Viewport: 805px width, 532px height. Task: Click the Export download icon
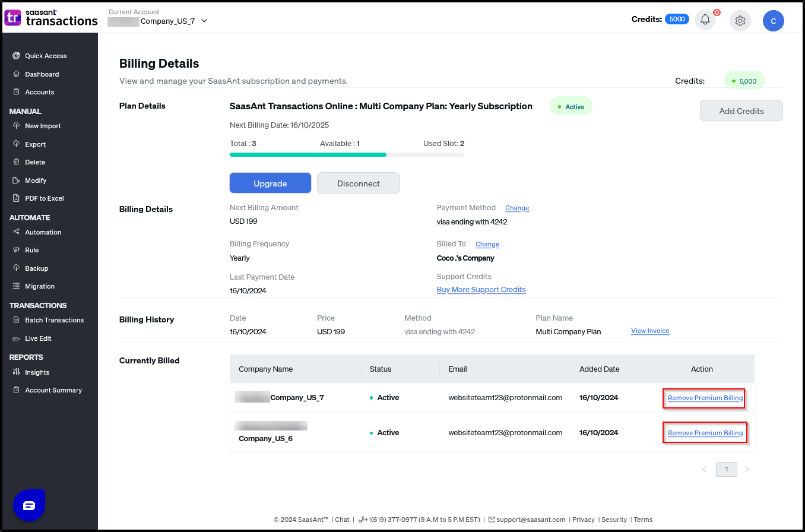tap(16, 144)
